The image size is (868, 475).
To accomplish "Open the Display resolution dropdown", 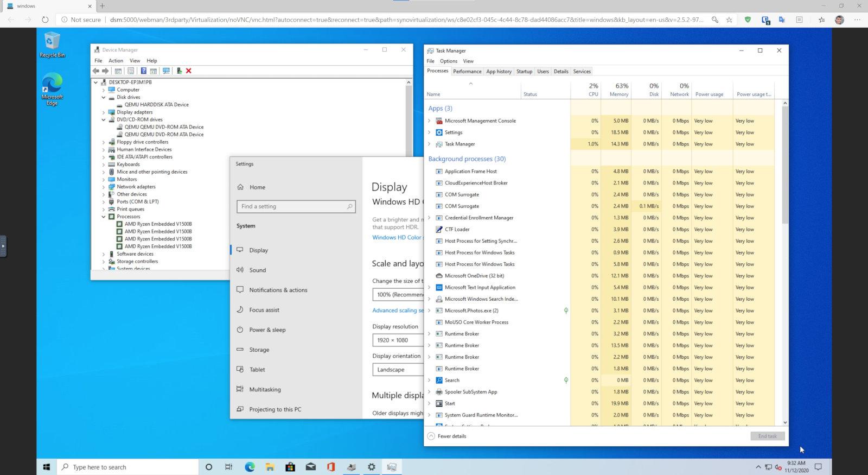I will pyautogui.click(x=398, y=340).
